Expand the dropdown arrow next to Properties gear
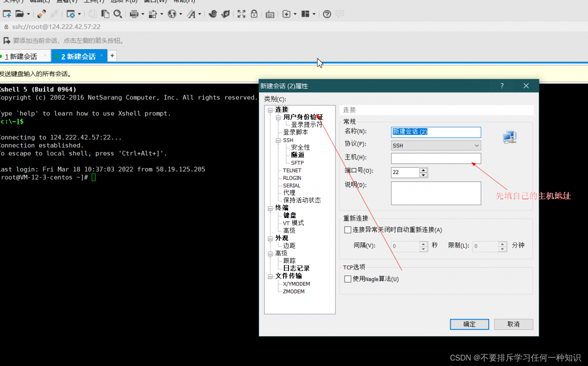588x366 pixels. coord(79,14)
